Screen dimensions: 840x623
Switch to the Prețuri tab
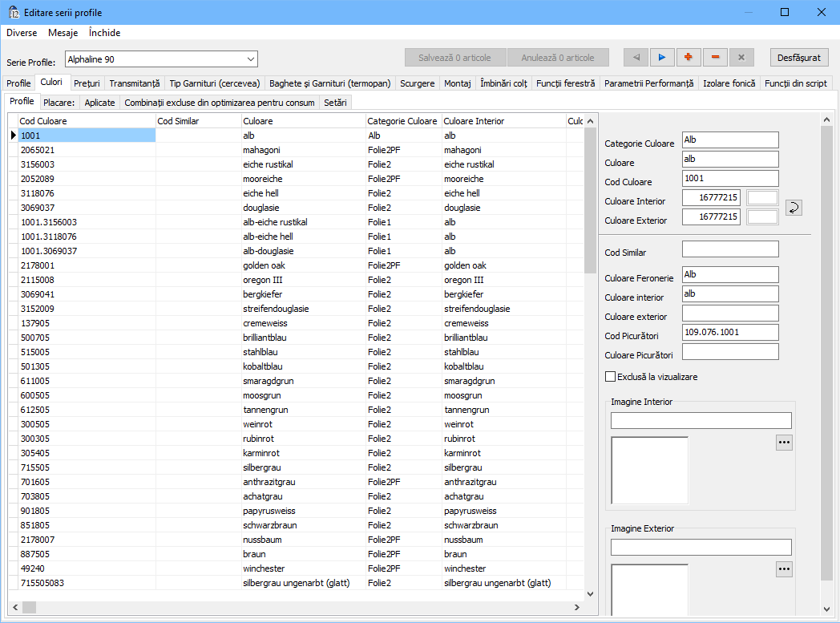pyautogui.click(x=86, y=83)
